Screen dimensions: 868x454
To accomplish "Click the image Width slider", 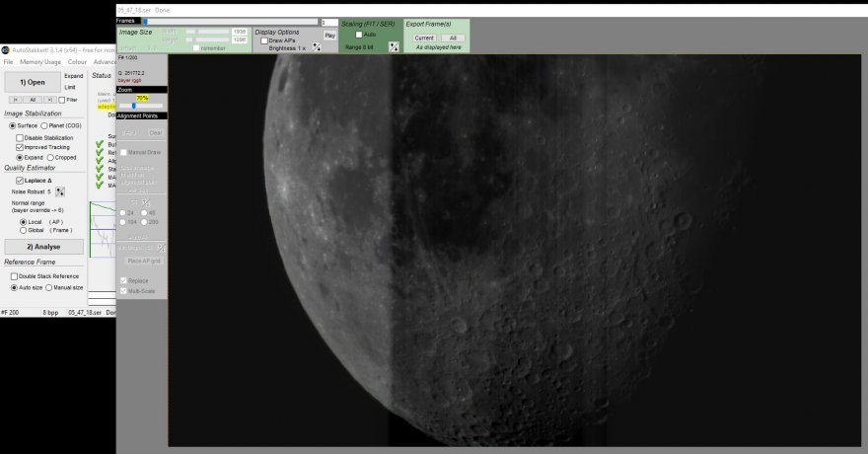I will 207,32.
